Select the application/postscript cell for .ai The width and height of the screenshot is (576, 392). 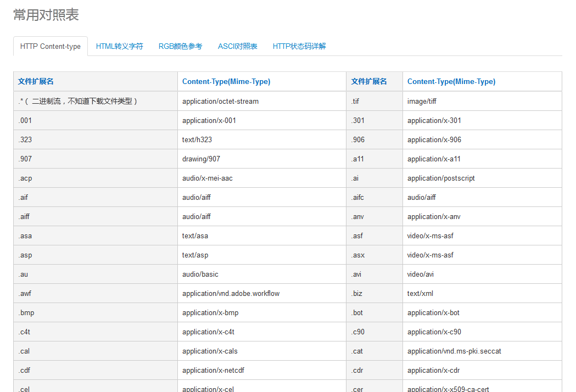(441, 178)
